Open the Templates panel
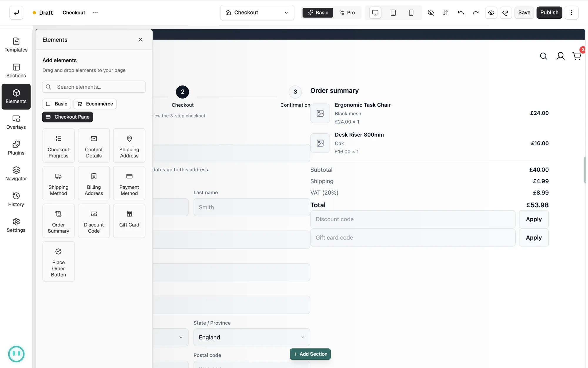Viewport: 588px width, 368px height. click(16, 45)
